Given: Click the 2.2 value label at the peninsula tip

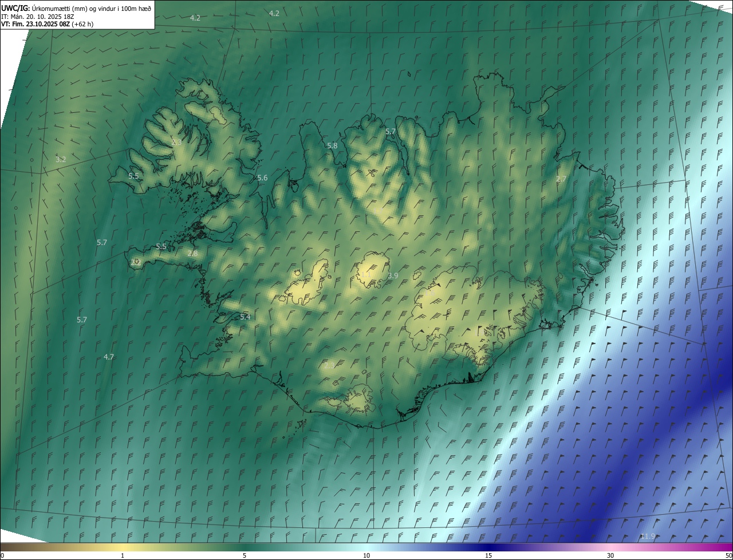Looking at the screenshot, I should click(x=136, y=262).
